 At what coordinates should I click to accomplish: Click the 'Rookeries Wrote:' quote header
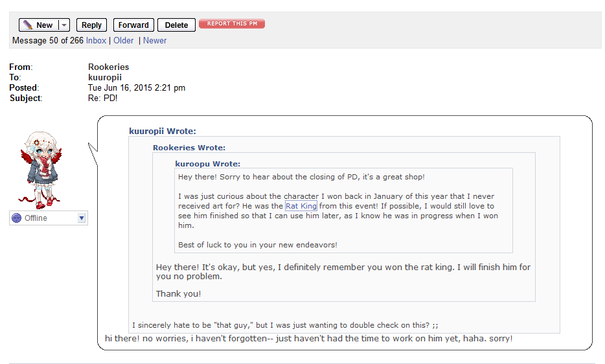point(189,148)
